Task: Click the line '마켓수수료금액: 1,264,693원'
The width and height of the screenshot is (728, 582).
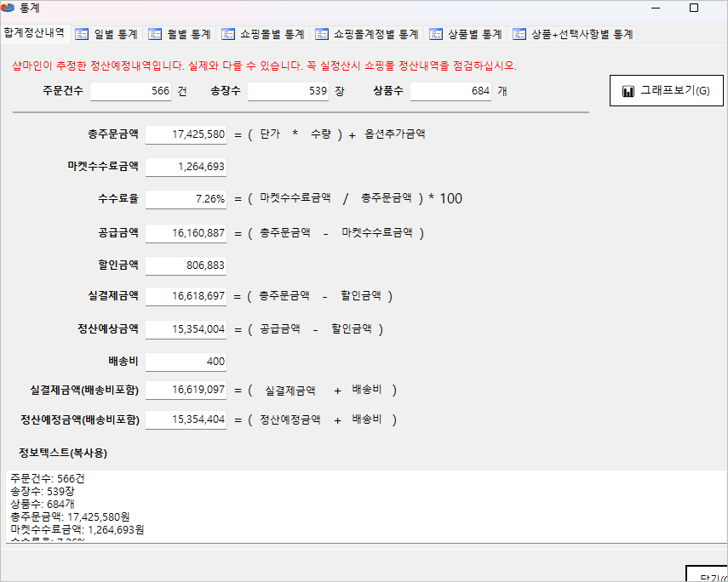Action: click(77, 529)
